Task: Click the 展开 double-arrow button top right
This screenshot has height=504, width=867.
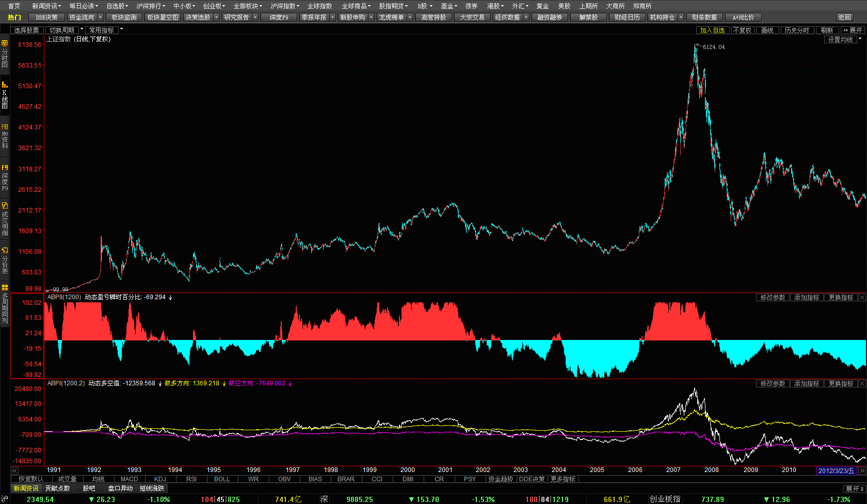Action: (853, 30)
